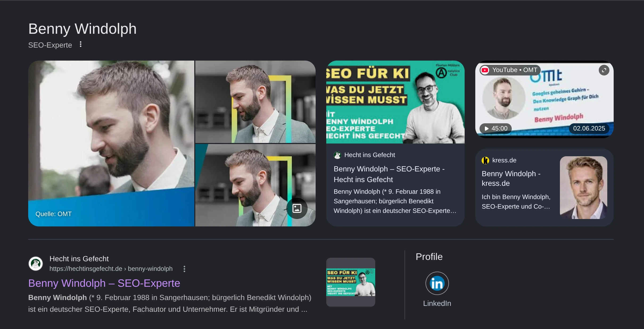Click the 'Profile' section heading
644x329 pixels.
[x=429, y=257]
